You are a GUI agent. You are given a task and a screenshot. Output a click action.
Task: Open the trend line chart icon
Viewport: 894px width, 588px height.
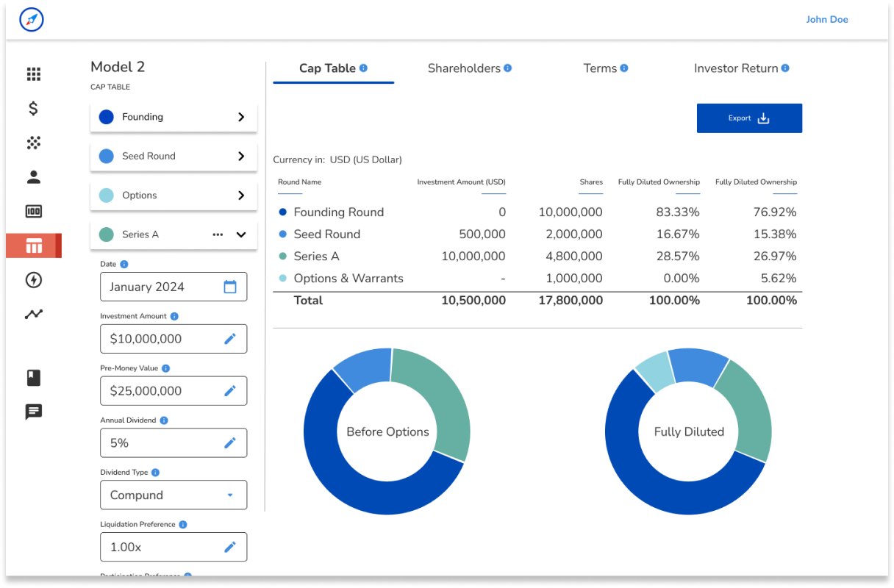pos(33,314)
